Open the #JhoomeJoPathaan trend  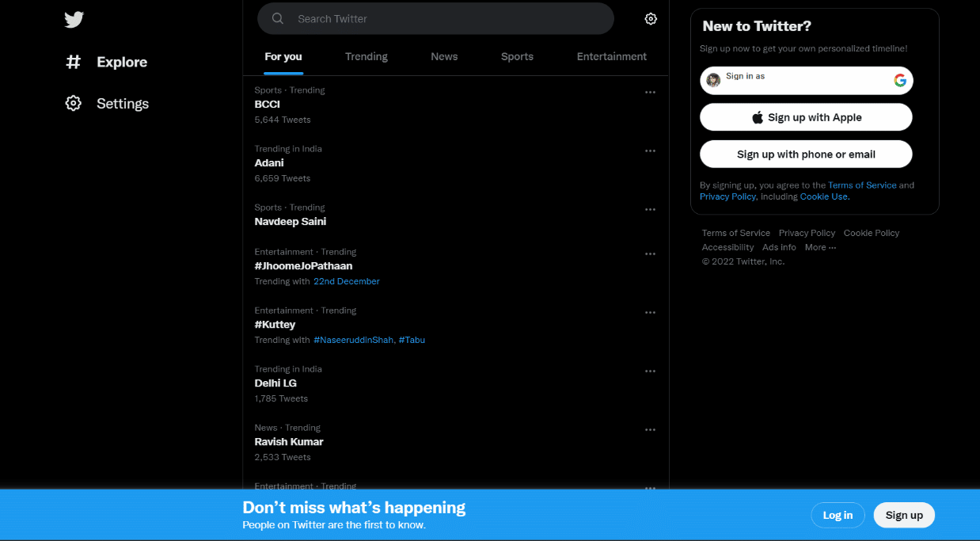pyautogui.click(x=303, y=265)
